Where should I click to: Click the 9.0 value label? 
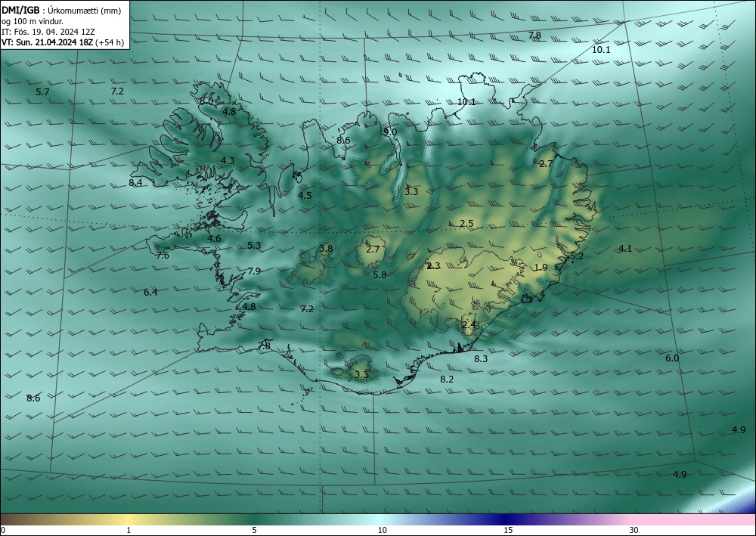pyautogui.click(x=390, y=132)
